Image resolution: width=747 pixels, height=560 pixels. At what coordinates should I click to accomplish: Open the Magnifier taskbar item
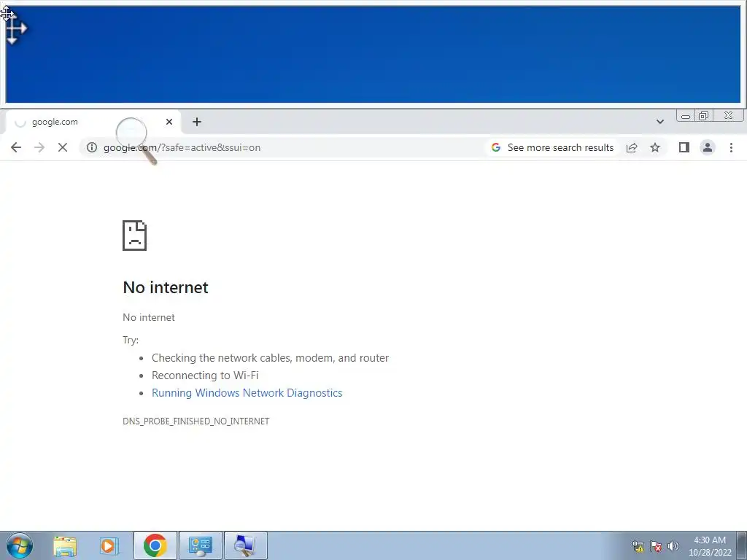245,545
